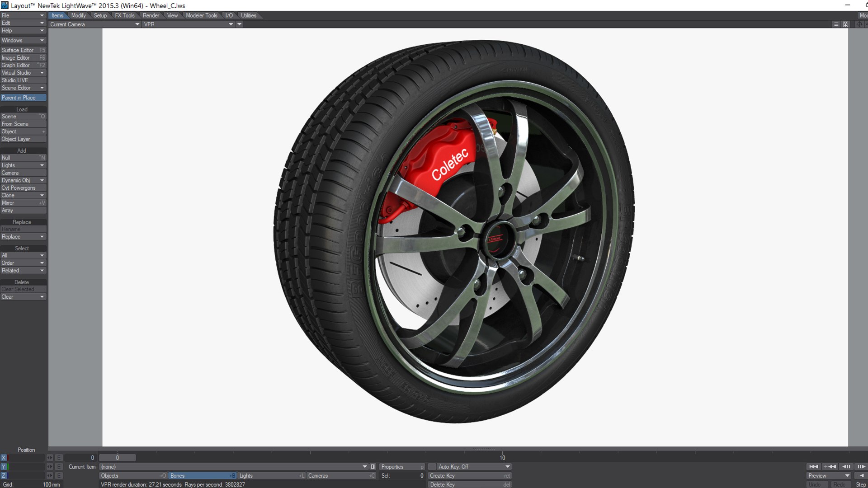The height and width of the screenshot is (488, 868).
Task: Expand the Windows dropdown menu
Action: [24, 40]
